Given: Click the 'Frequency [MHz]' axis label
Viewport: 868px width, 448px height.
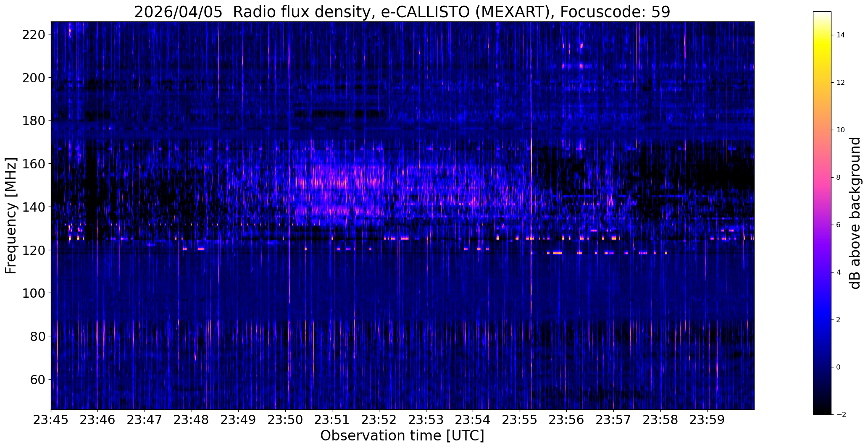Looking at the screenshot, I should (x=11, y=216).
